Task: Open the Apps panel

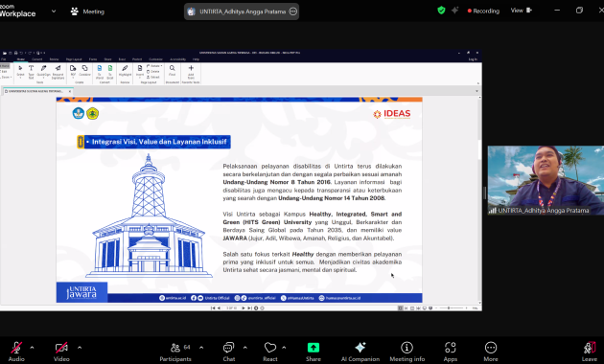Action: (x=450, y=352)
